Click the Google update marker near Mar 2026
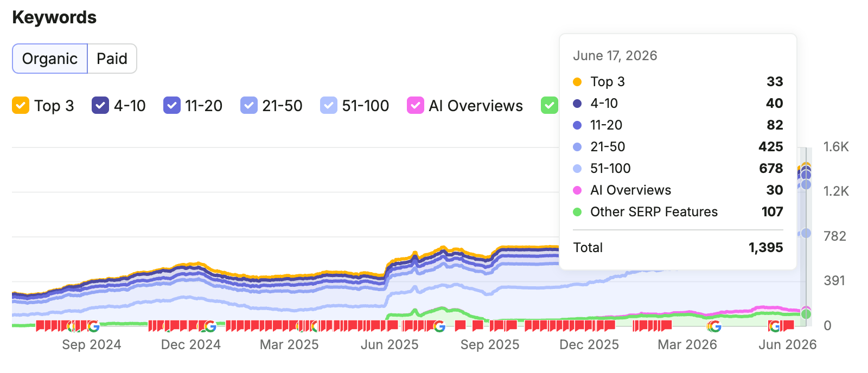The height and width of the screenshot is (373, 868). pos(715,326)
